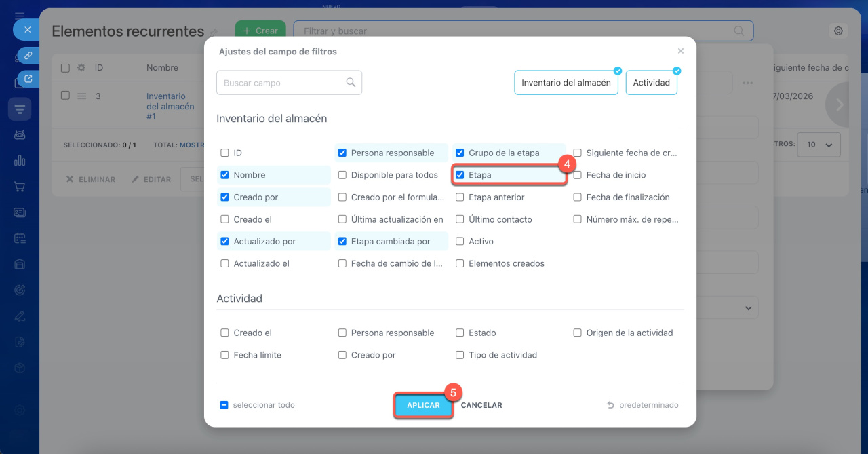Click the settings gear icon at top right

pos(839,31)
